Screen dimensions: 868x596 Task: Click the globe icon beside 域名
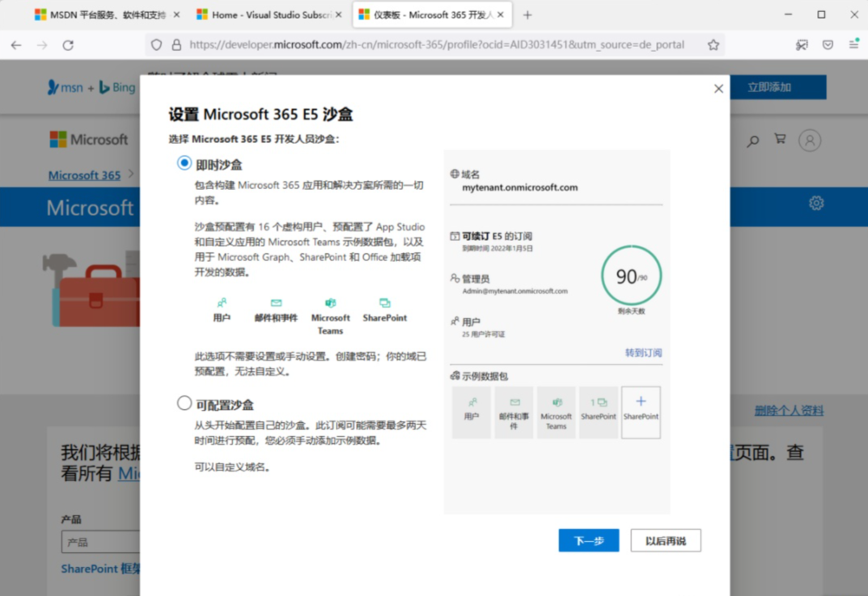tap(455, 174)
